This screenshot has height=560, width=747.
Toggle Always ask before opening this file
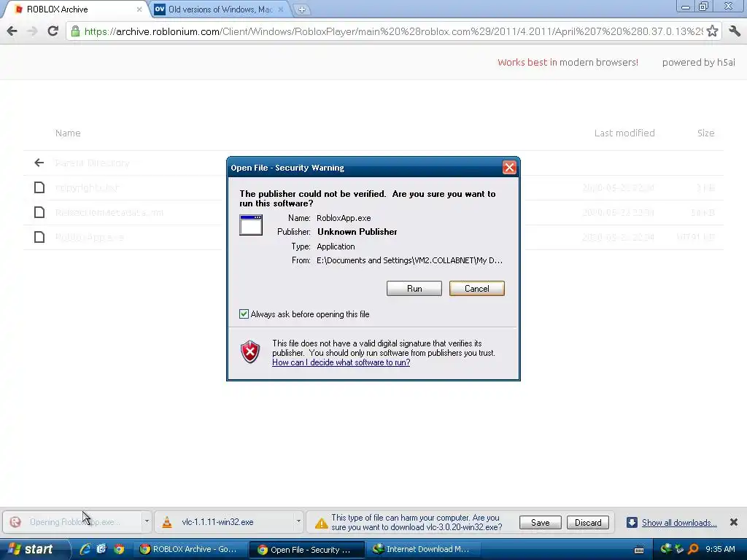244,314
